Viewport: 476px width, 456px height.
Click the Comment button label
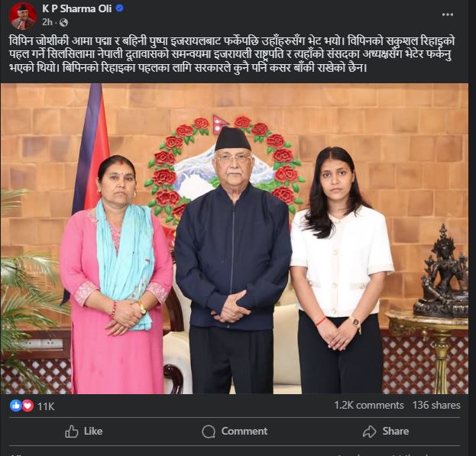coord(244,431)
